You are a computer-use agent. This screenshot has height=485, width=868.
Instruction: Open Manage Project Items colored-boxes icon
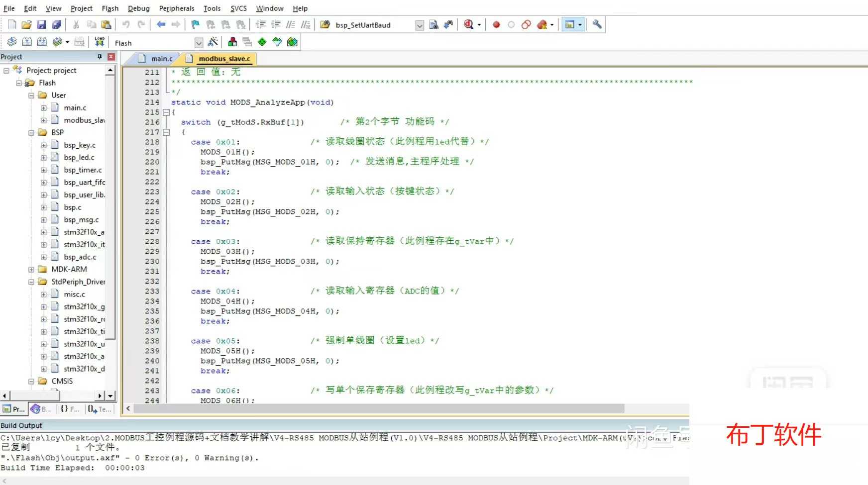click(232, 42)
